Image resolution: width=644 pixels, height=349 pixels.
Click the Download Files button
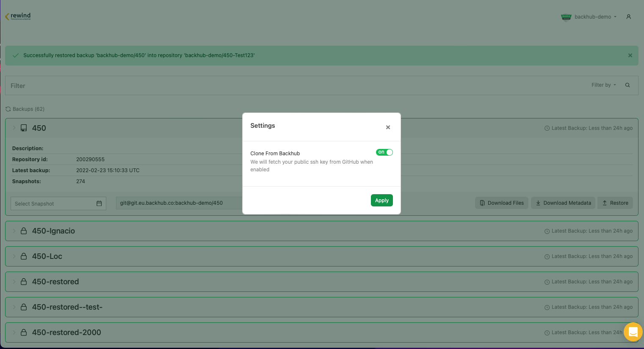[x=501, y=203]
